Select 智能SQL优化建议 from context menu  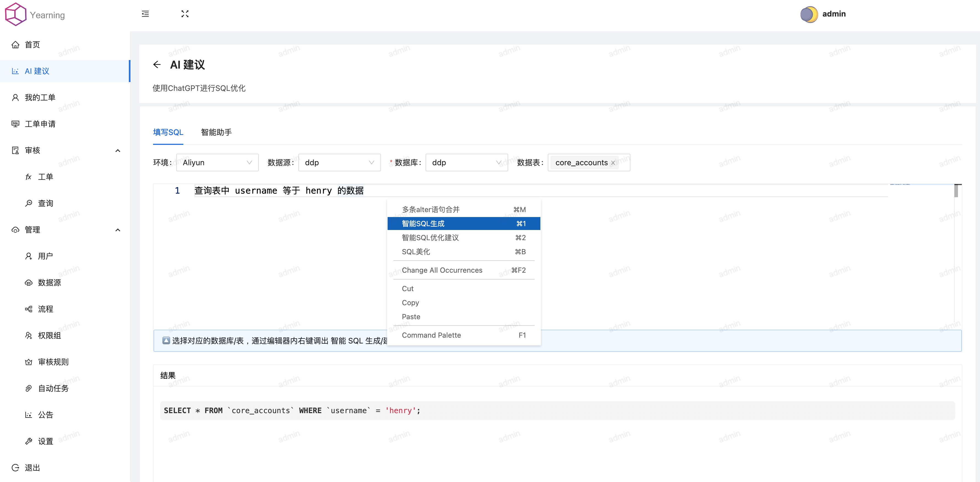pos(432,238)
